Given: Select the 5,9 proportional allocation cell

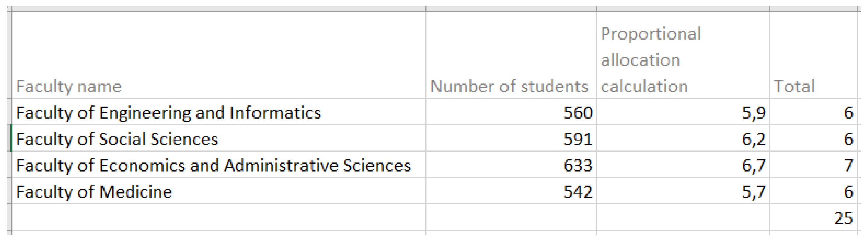Looking at the screenshot, I should coord(683,112).
